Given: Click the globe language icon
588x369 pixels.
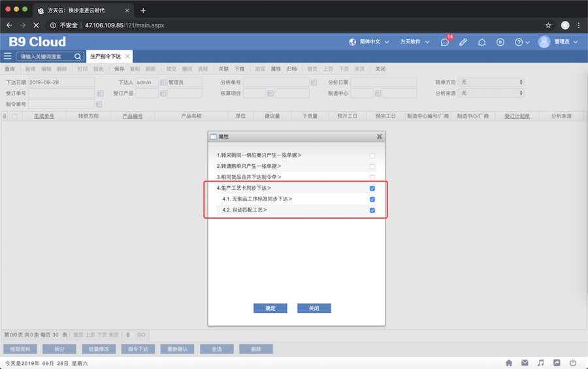Looking at the screenshot, I should coord(352,42).
